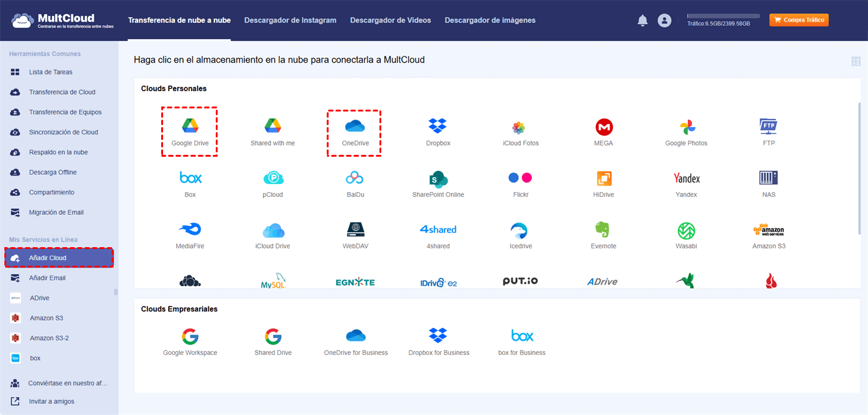The width and height of the screenshot is (868, 415).
Task: Choose box for Business
Action: tap(521, 342)
